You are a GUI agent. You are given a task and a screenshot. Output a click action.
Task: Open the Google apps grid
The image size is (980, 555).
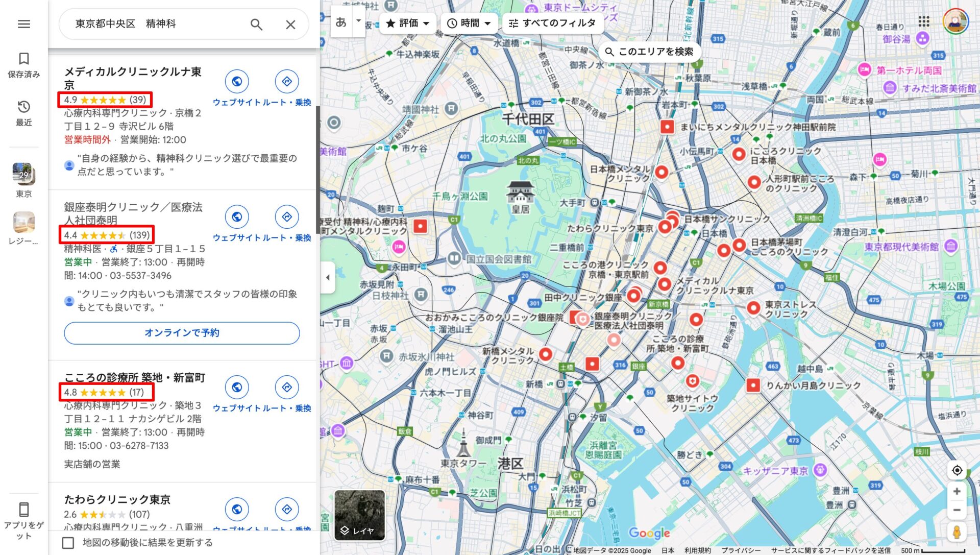(923, 21)
